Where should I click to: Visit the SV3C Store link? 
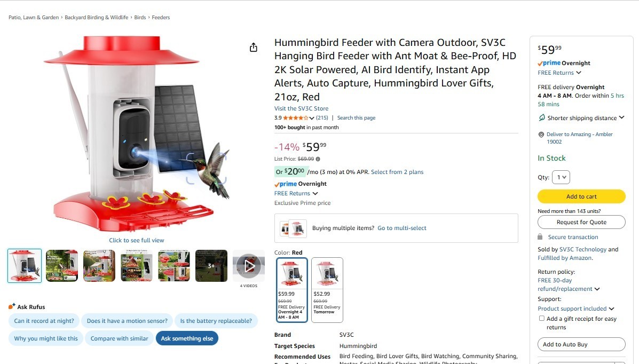tap(301, 108)
